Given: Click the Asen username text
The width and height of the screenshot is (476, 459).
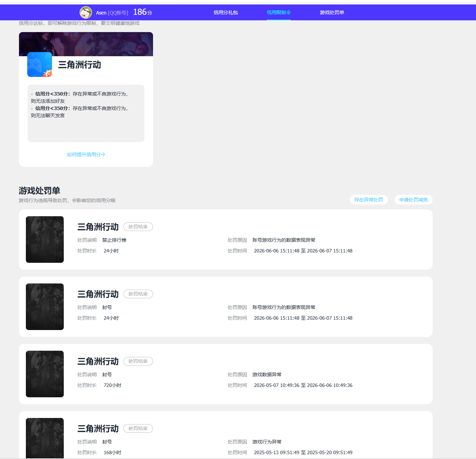Looking at the screenshot, I should pos(101,13).
